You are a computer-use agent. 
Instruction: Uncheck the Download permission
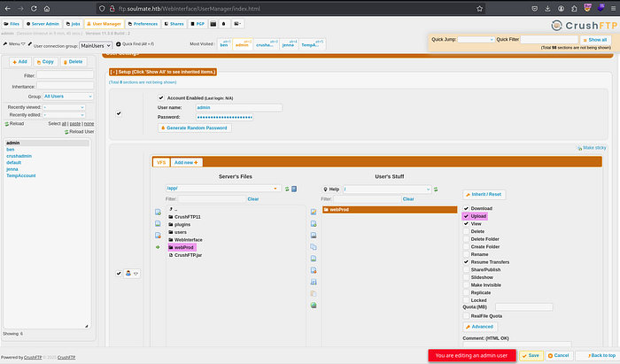466,208
